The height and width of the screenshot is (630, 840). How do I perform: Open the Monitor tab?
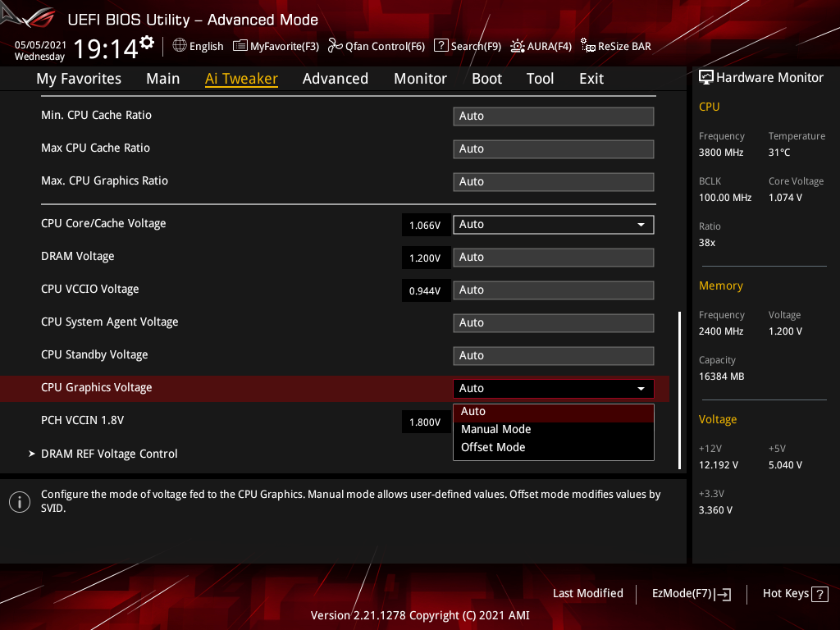click(x=421, y=79)
